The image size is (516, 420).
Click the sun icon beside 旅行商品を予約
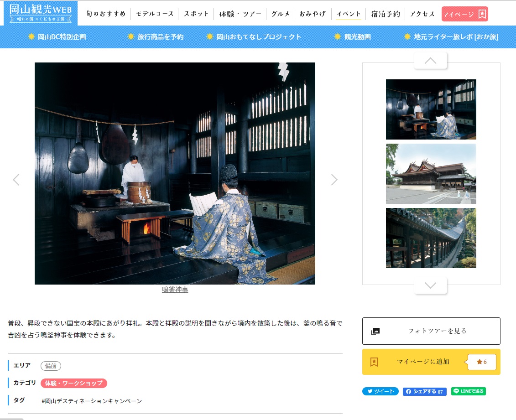[x=130, y=36]
